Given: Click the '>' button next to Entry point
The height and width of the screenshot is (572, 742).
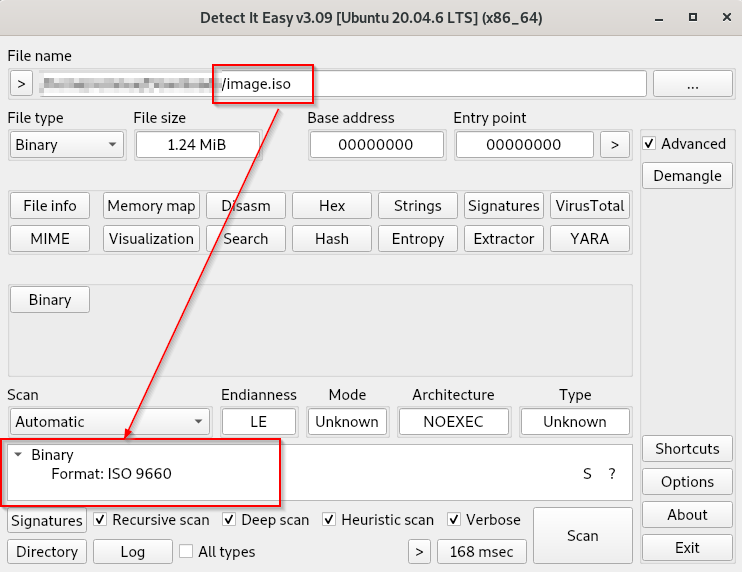Looking at the screenshot, I should tap(615, 145).
